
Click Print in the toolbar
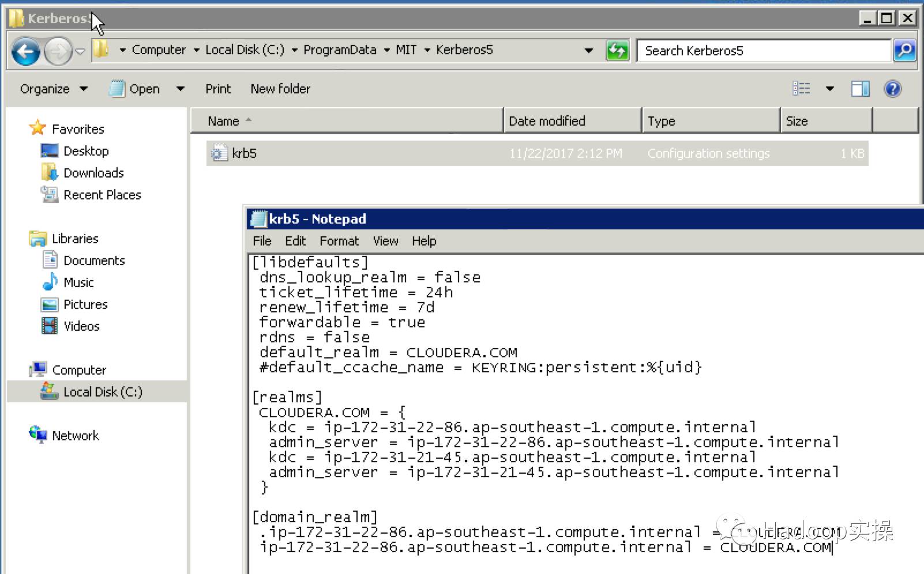click(x=218, y=89)
